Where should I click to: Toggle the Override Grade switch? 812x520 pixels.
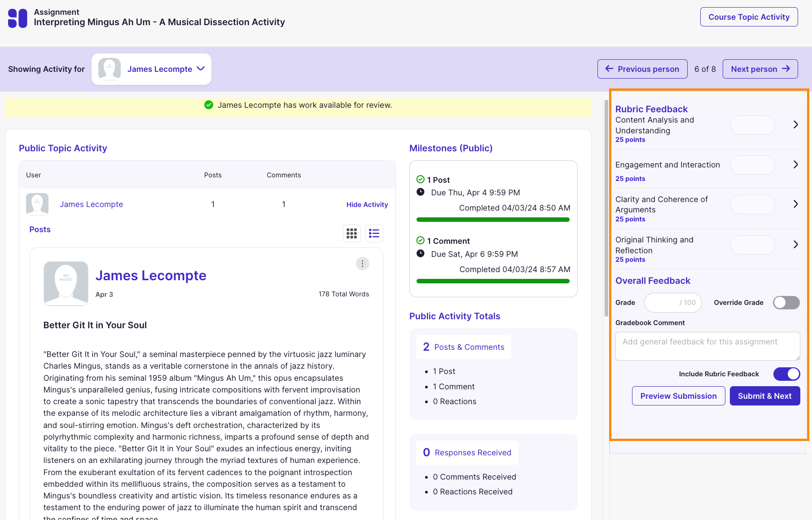(786, 303)
